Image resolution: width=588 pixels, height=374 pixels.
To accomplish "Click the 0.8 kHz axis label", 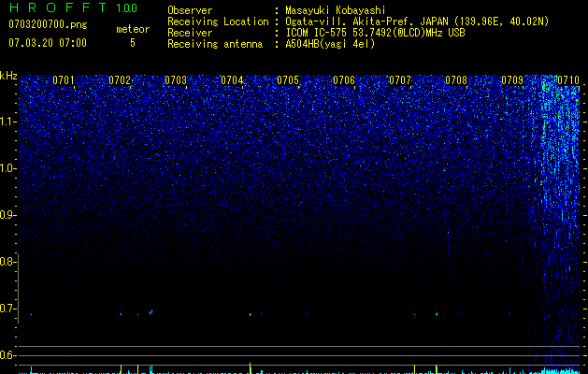I will coord(7,262).
